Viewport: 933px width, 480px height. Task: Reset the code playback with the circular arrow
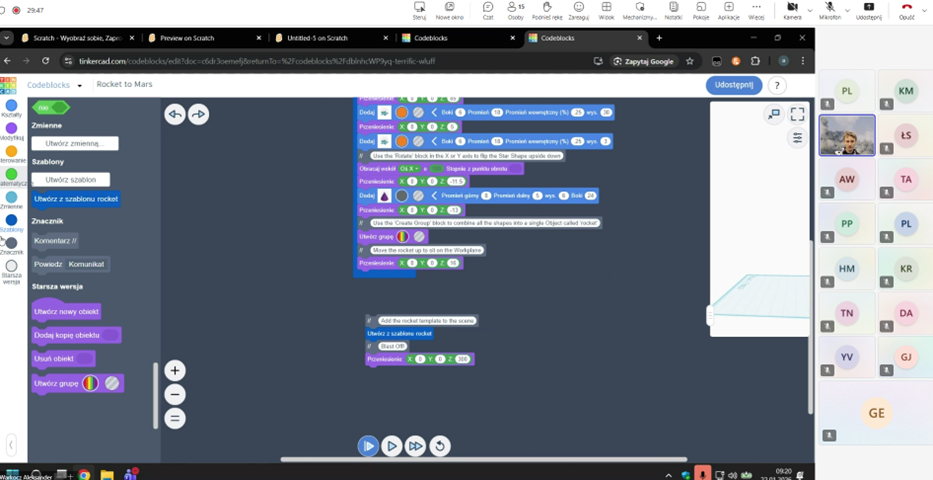[x=439, y=446]
